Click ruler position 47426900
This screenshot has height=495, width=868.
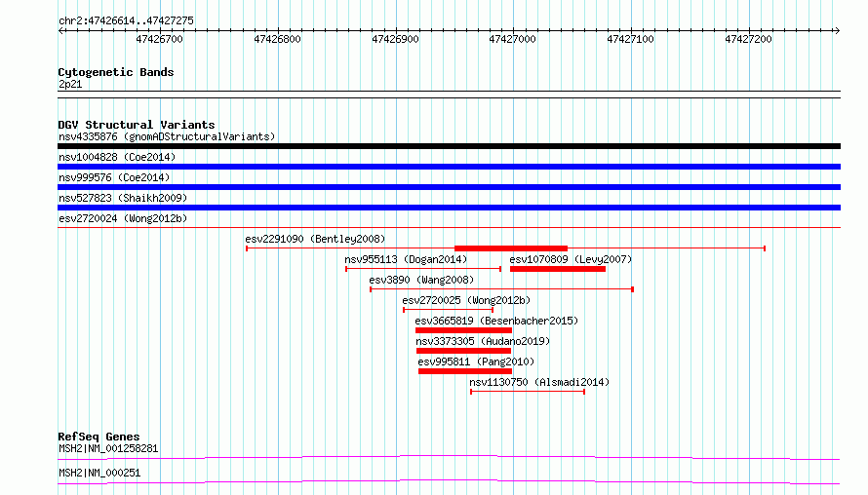pyautogui.click(x=395, y=39)
